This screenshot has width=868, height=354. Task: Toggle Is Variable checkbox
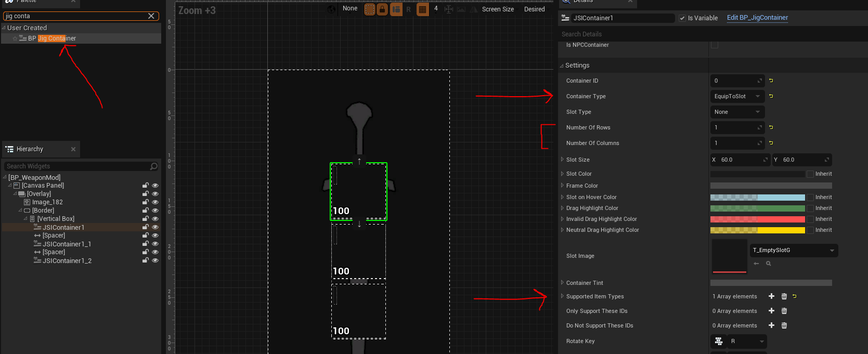coord(682,18)
